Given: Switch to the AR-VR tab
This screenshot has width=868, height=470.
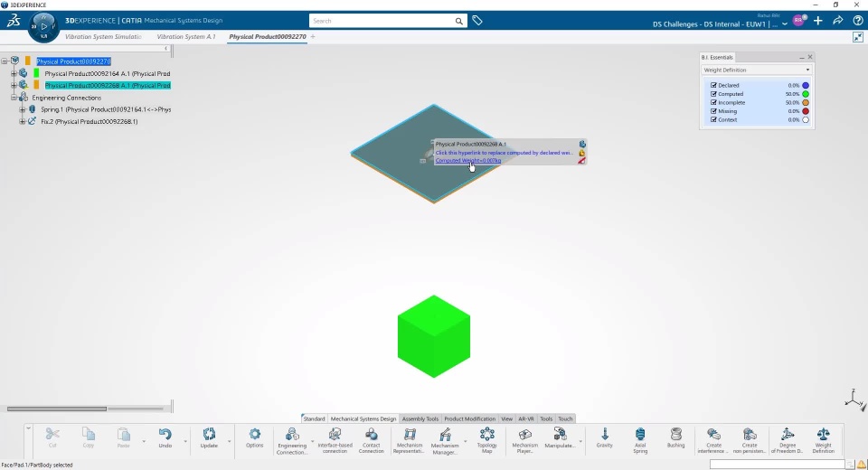Looking at the screenshot, I should pos(526,418).
